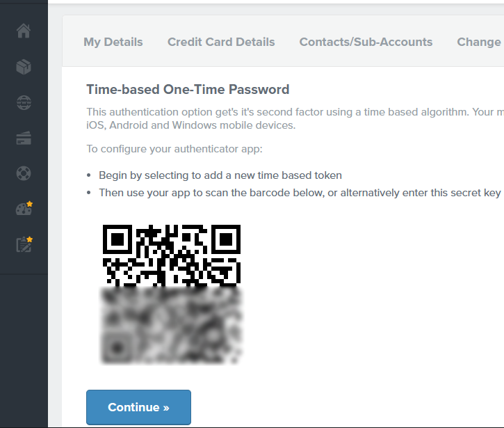
Task: Click the 'Begin by selecting' instruction bullet
Action: click(220, 175)
